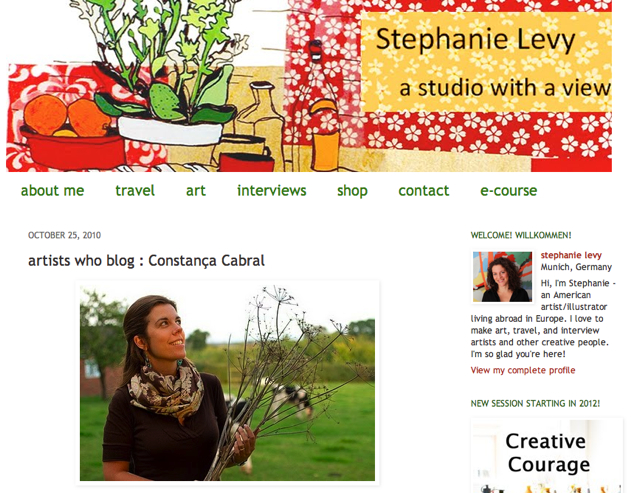Screen dimensions: 640x493
Task: Go to the e-course page
Action: click(x=509, y=191)
